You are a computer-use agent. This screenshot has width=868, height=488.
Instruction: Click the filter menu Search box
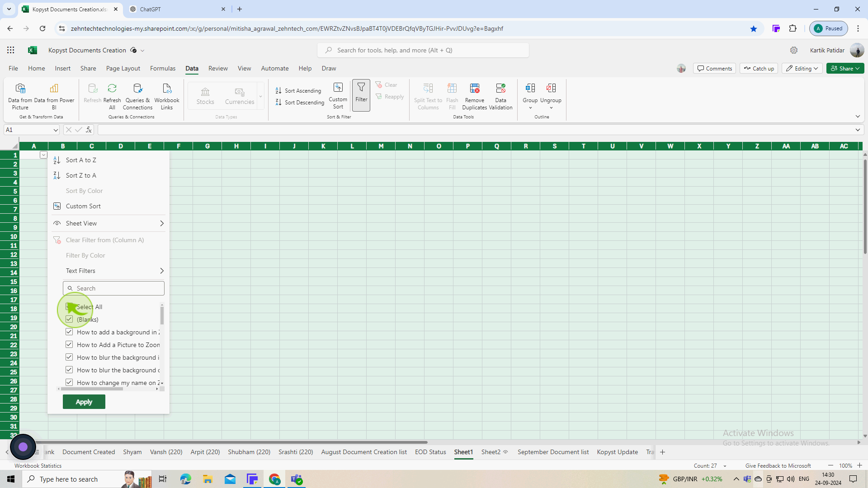(x=113, y=288)
